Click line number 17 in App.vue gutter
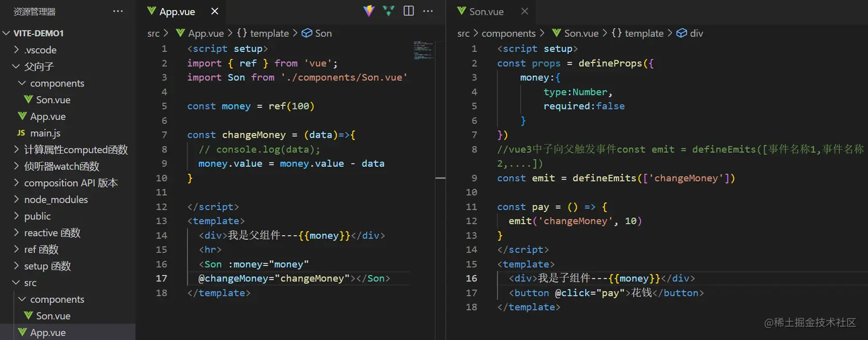868x340 pixels. pos(161,278)
